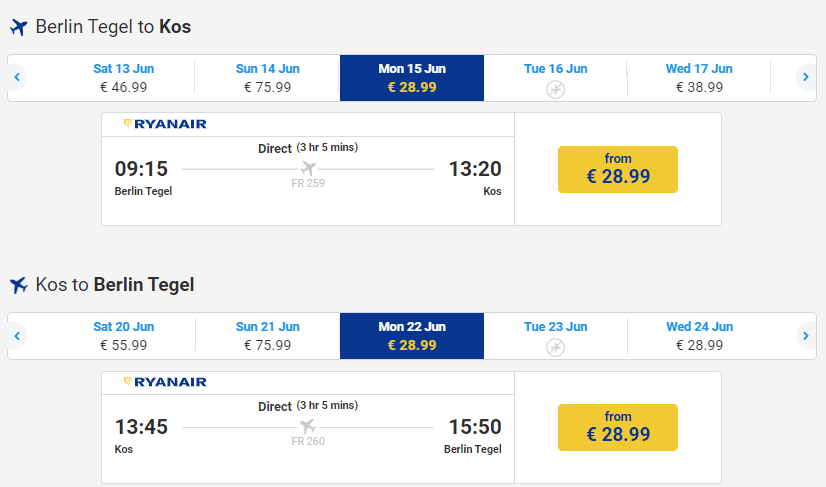Click the Ryanair logo on outbound flight card
Image resolution: width=826 pixels, height=487 pixels.
pos(165,124)
